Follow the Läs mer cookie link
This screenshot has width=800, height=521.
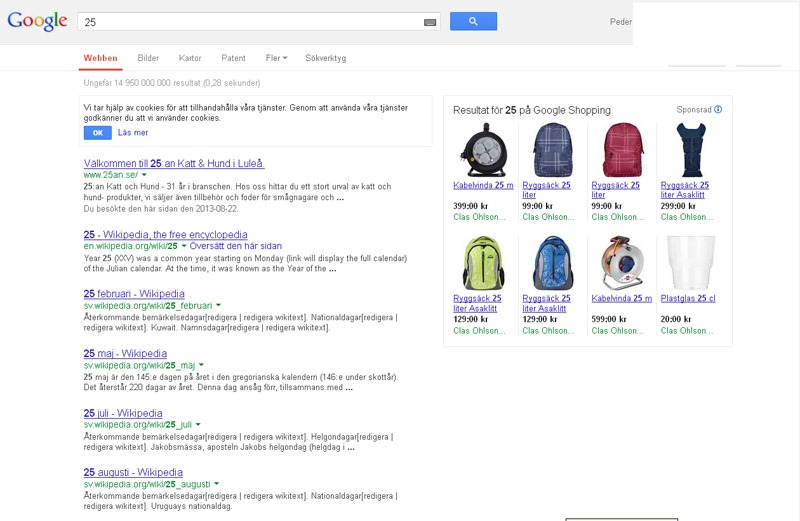coord(133,132)
